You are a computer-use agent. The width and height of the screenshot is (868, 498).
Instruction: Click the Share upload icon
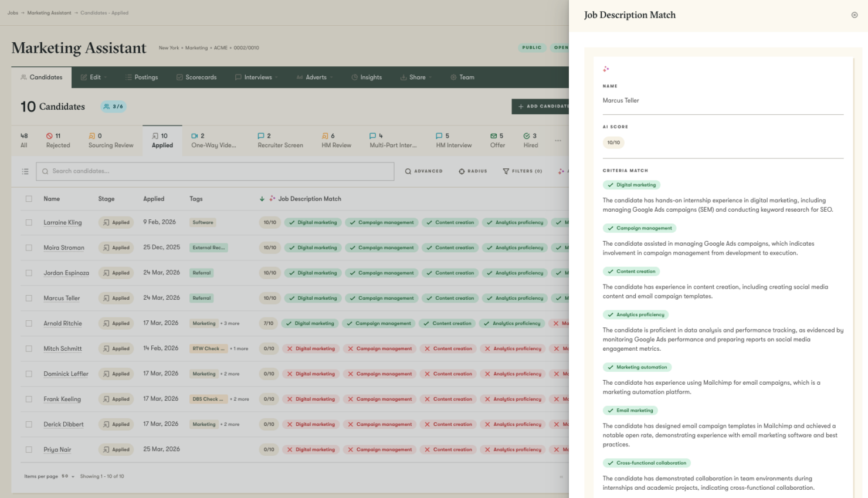[403, 77]
